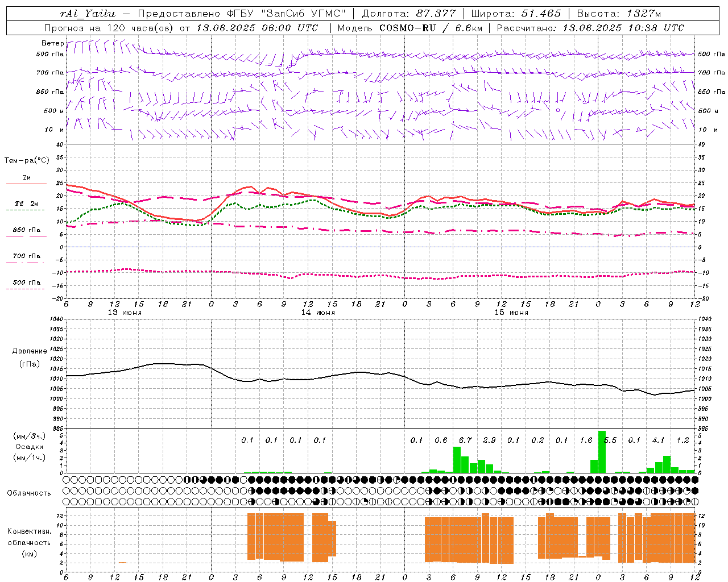Screen dimensions: 728x582
Task: Click the '2м' temperature legend line sample
Action: point(26,184)
